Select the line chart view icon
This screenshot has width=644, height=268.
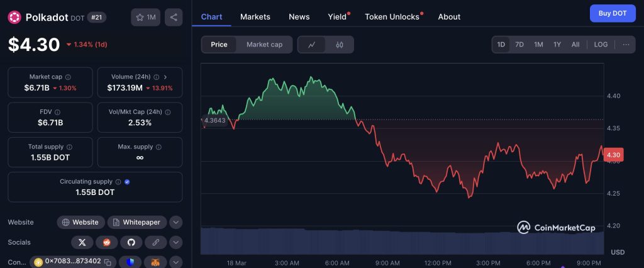(x=312, y=45)
